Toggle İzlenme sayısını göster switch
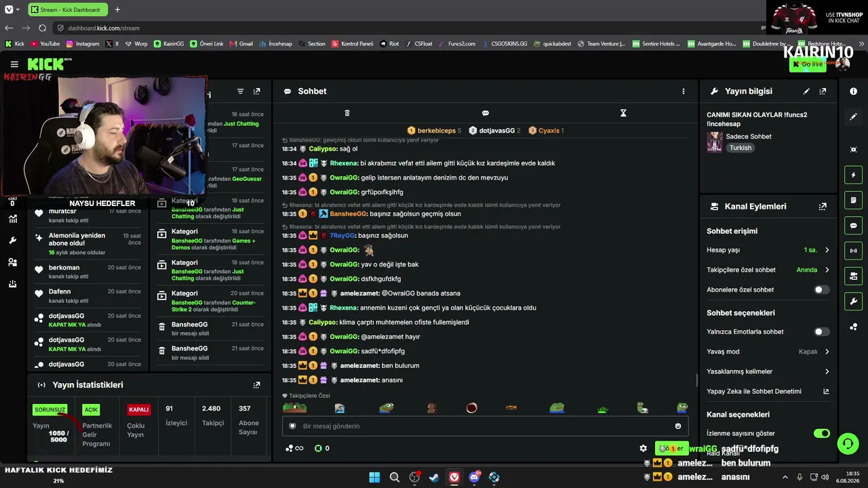868x488 pixels. click(821, 433)
